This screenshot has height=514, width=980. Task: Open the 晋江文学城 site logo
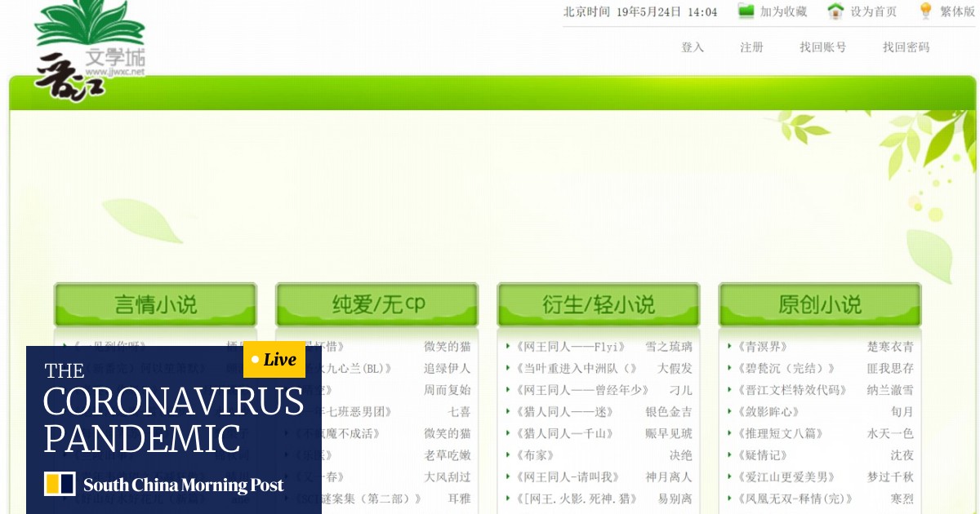tap(90, 49)
